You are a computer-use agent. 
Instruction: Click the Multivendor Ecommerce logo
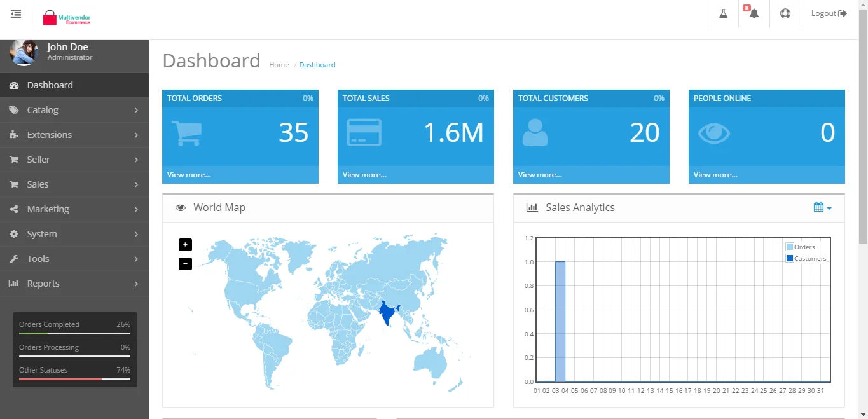[67, 18]
